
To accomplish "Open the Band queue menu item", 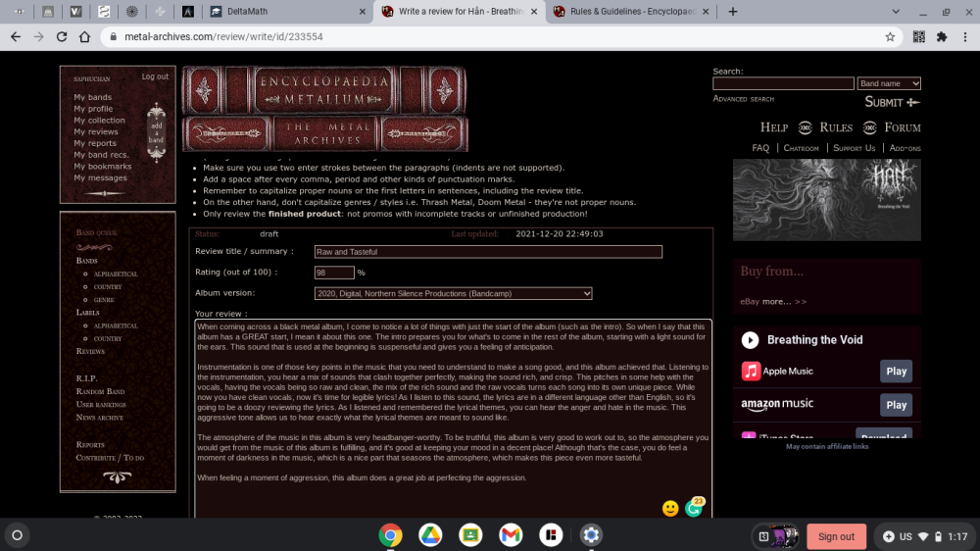I will click(x=96, y=232).
